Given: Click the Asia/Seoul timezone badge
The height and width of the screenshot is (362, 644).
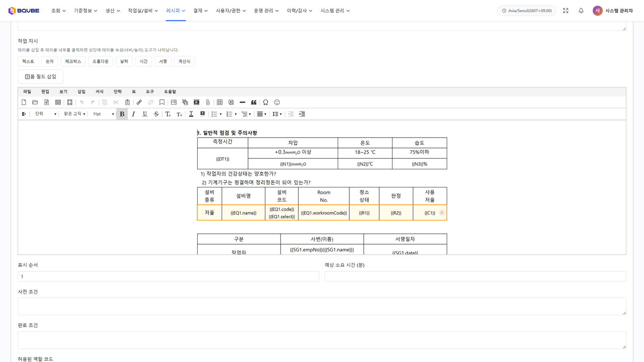Looking at the screenshot, I should tap(527, 11).
